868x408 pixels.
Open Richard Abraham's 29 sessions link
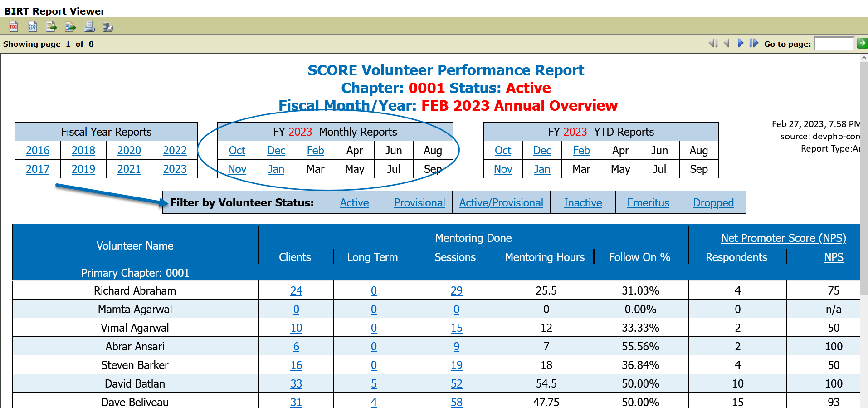457,291
